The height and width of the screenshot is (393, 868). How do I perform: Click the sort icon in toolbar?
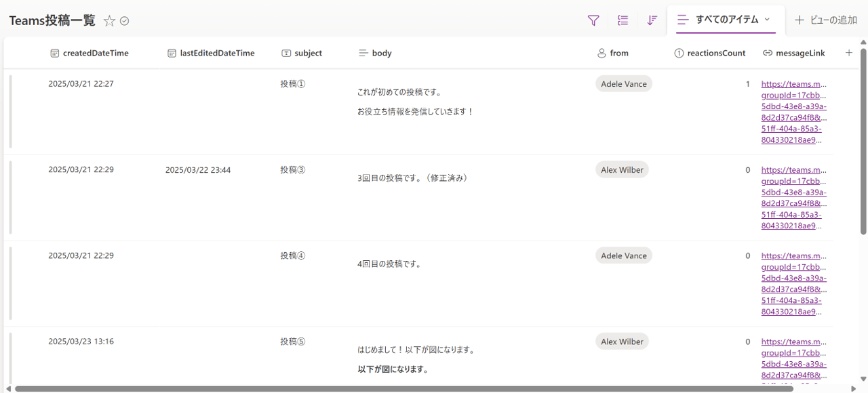click(x=652, y=20)
